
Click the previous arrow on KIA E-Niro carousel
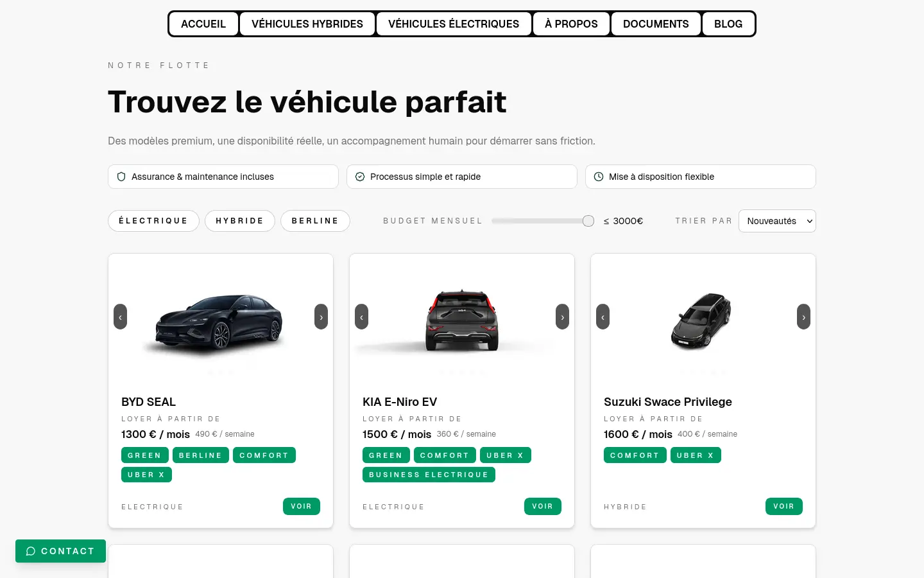361,317
